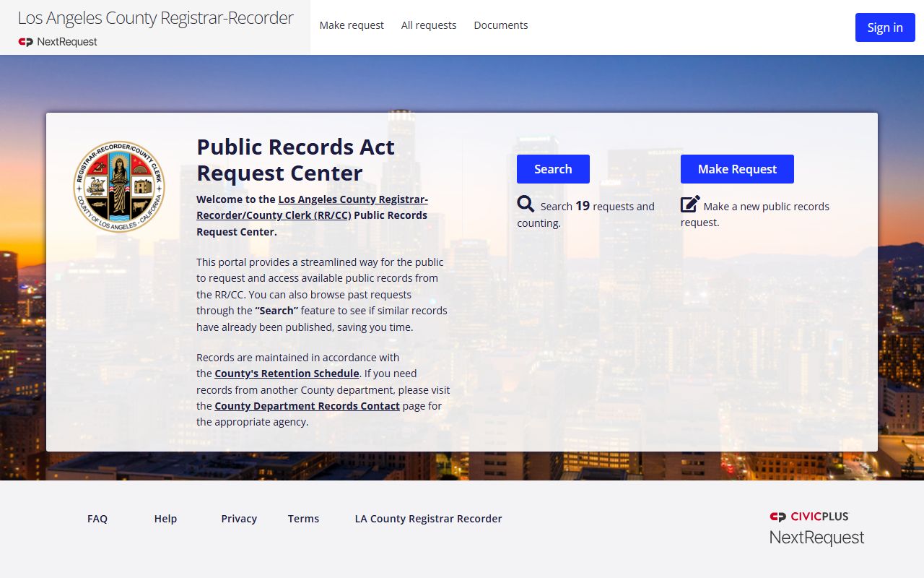Open LA County Registrar Recorder footer link
Screen dimensions: 924x578
(x=428, y=519)
